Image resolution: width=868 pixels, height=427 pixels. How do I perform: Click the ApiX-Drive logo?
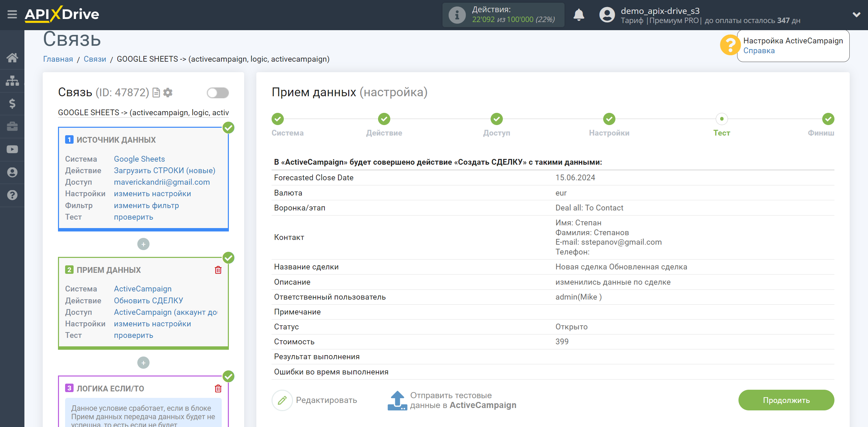coord(62,14)
